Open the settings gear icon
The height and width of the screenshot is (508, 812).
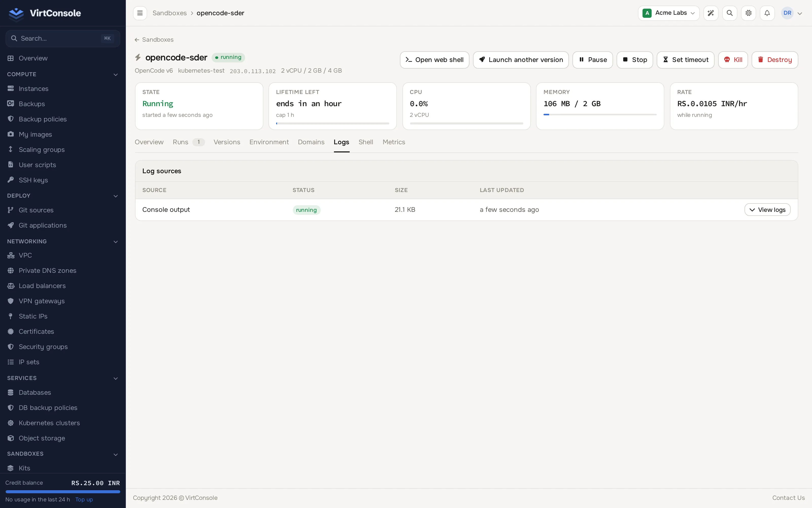748,13
